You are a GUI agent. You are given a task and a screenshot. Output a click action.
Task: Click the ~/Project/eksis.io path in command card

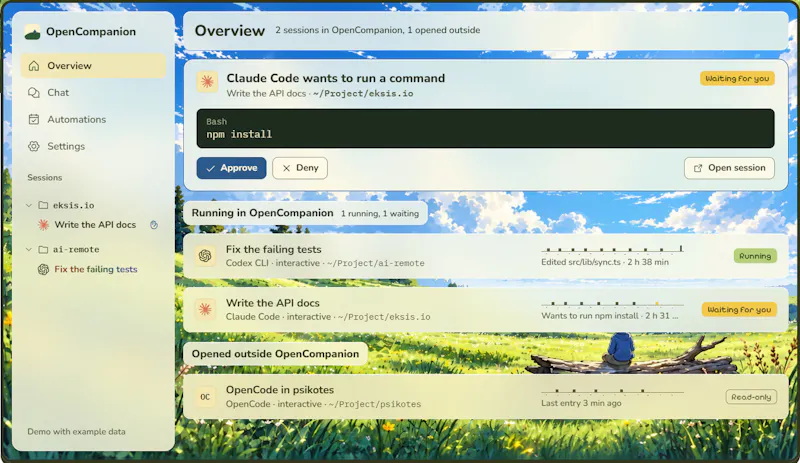point(363,94)
